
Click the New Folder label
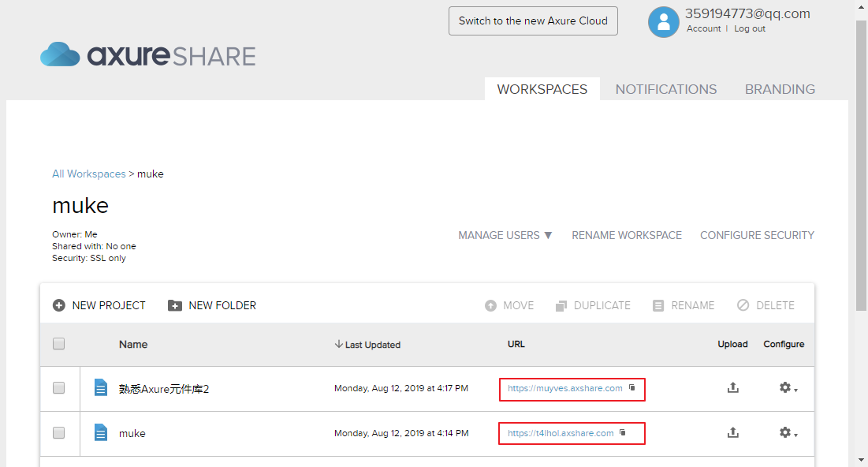point(222,306)
